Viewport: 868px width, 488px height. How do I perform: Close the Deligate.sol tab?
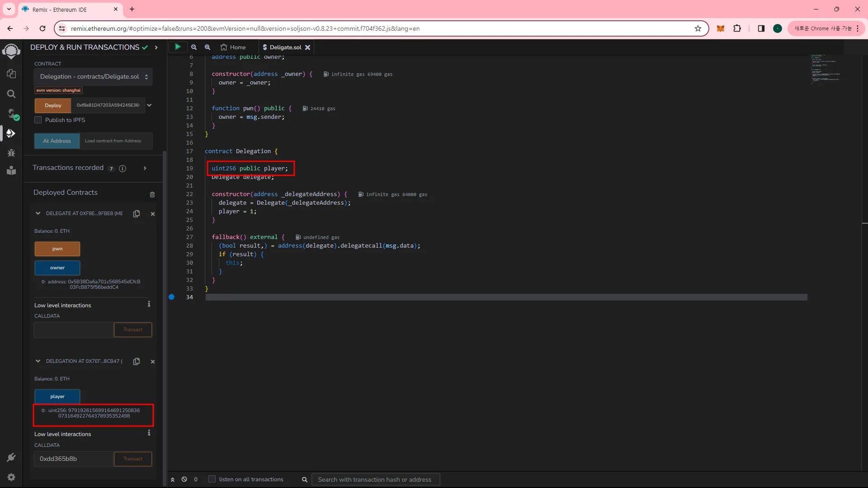[307, 47]
